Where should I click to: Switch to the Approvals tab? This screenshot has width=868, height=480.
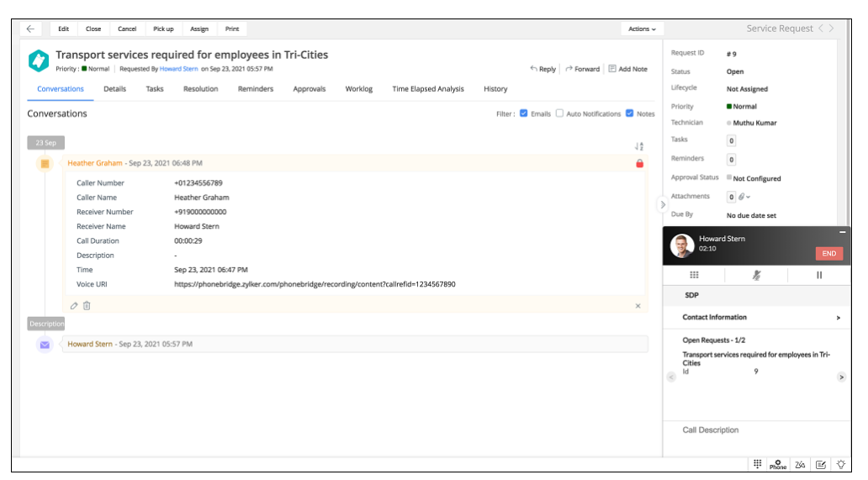click(x=309, y=89)
